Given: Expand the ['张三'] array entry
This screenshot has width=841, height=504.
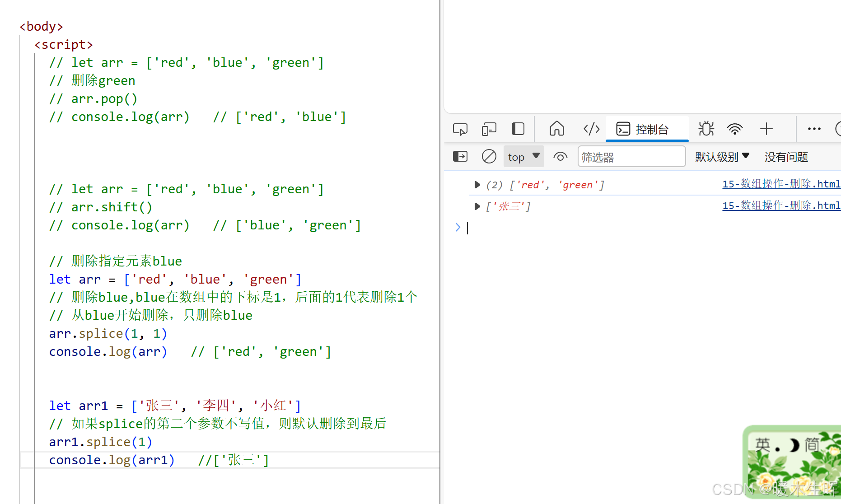Looking at the screenshot, I should [x=477, y=206].
